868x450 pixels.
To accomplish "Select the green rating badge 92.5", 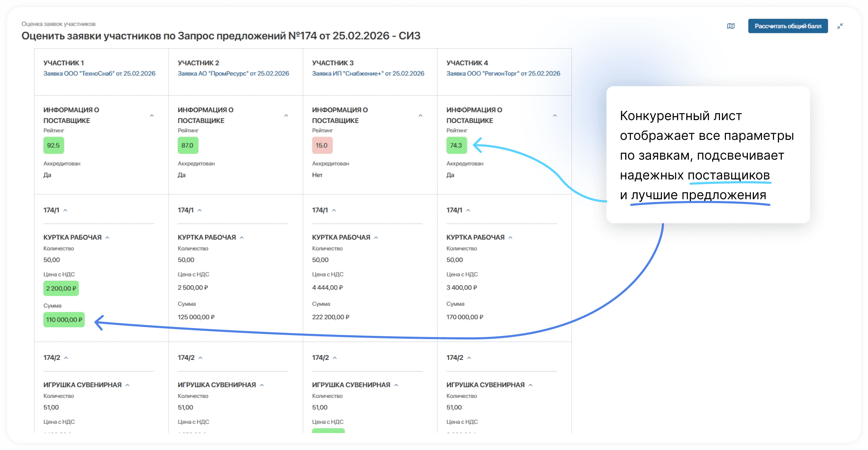I will (x=53, y=145).
